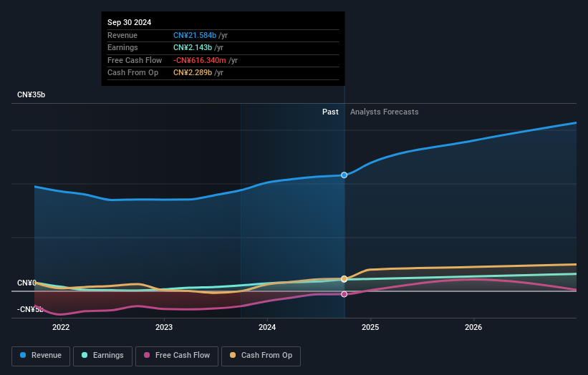Viewport: 588px width, 375px height.
Task: Click the Earnings row label in tooltip
Action: [x=122, y=47]
